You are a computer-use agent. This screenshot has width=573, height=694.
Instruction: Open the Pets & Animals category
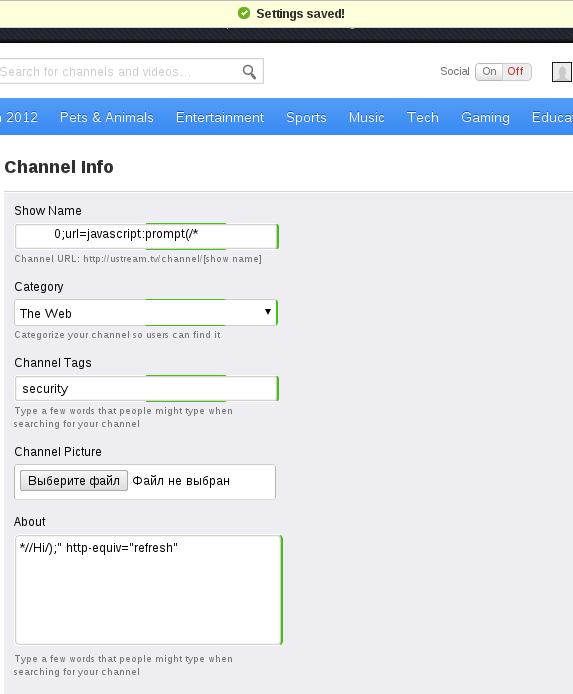[x=107, y=117]
